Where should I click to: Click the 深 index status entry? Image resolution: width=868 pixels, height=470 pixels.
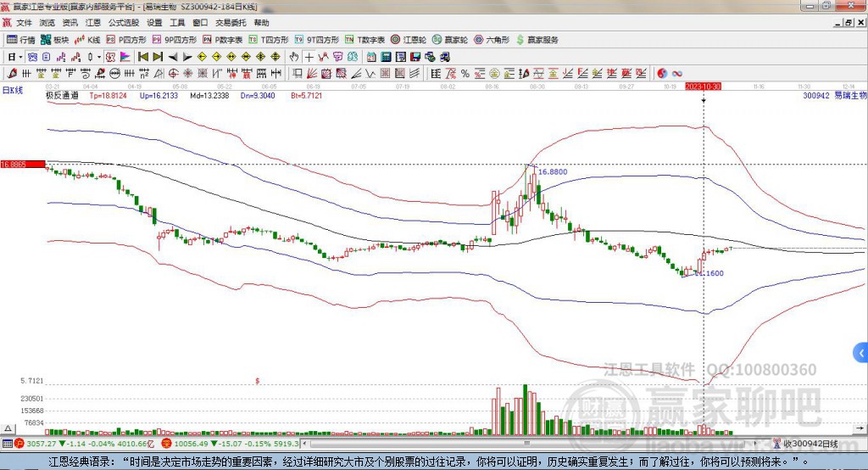pyautogui.click(x=230, y=444)
